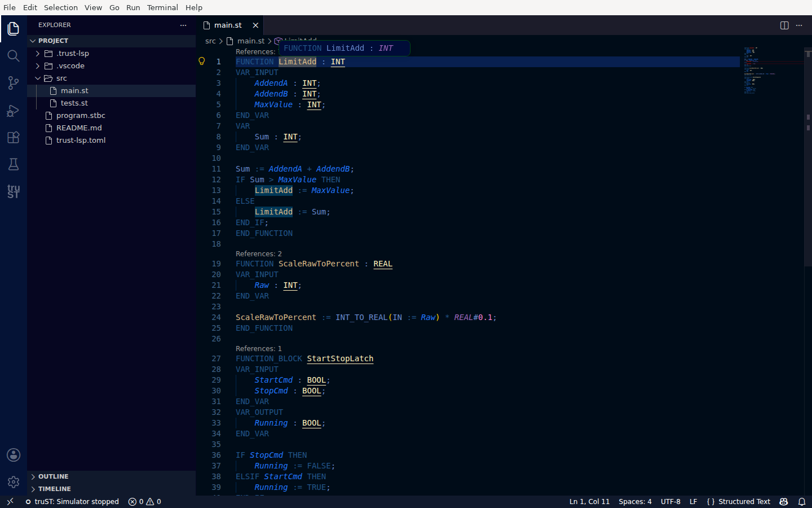The image size is (812, 508).
Task: Click the REAL return type on line 19
Action: (x=383, y=264)
